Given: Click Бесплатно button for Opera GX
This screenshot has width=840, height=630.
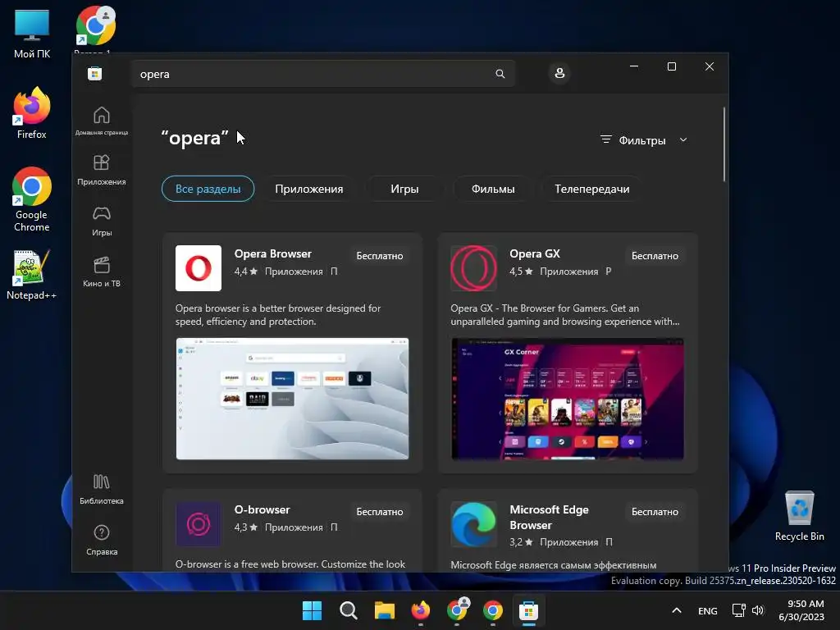Looking at the screenshot, I should click(655, 256).
